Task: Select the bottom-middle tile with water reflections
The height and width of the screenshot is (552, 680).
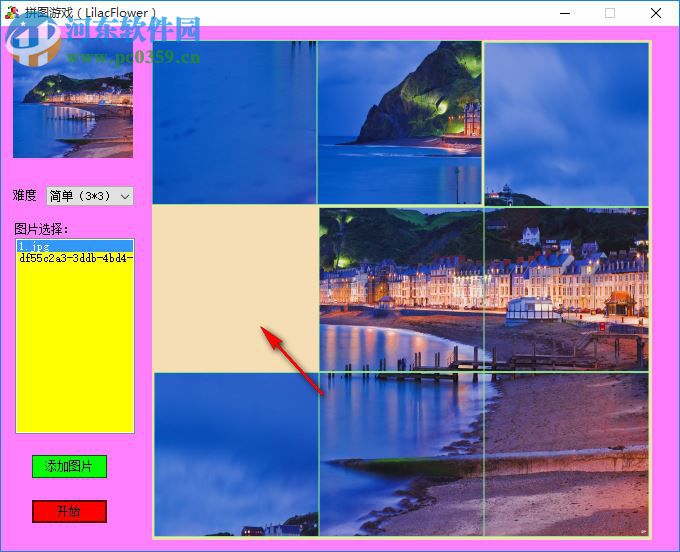Action: (401, 454)
